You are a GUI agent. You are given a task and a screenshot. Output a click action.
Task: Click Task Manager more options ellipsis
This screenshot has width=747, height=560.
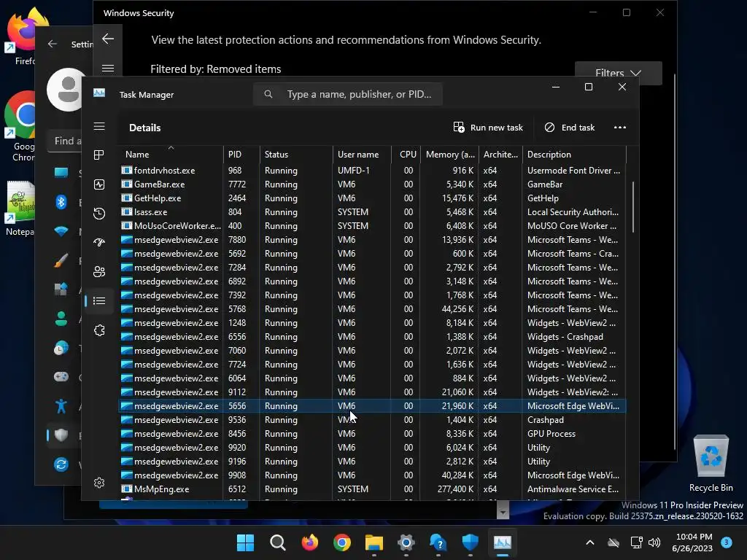620,128
